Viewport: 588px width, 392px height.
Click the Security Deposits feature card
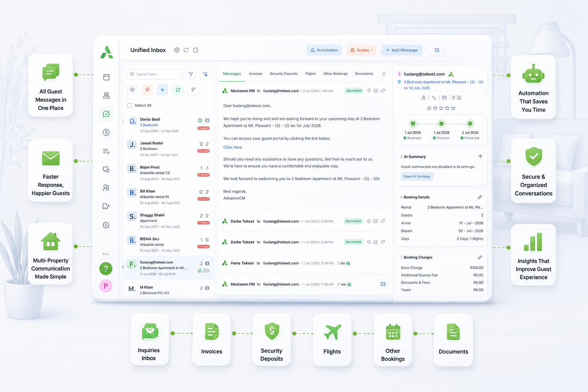[272, 340]
